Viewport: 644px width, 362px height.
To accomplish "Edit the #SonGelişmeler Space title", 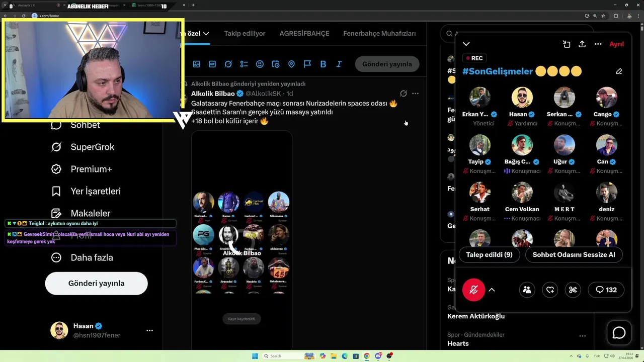I will click(619, 71).
